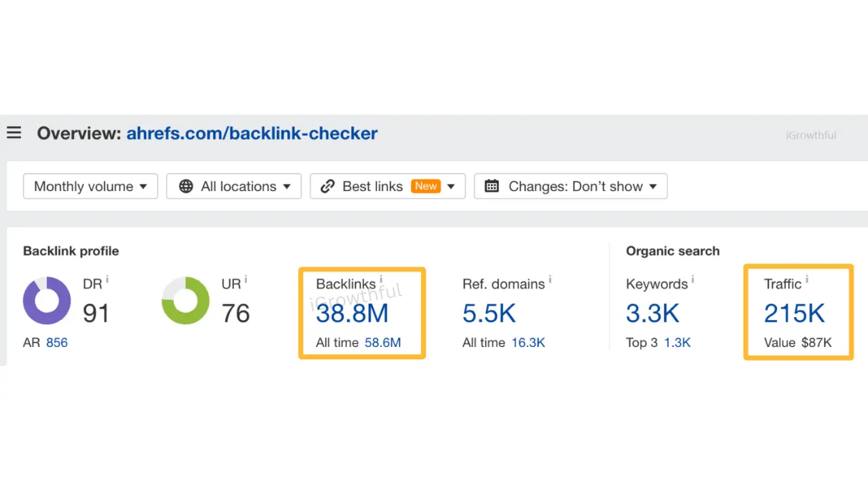Viewport: 868px width, 488px height.
Task: Click the Organic search heading
Action: [673, 251]
